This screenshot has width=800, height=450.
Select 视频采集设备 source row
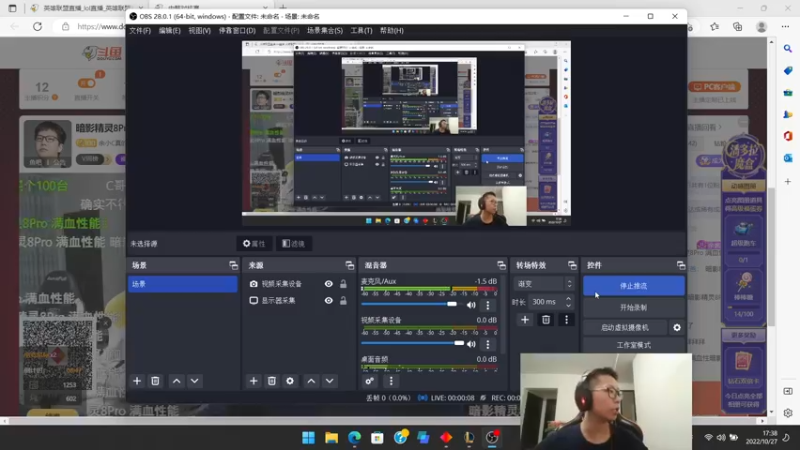[298, 284]
